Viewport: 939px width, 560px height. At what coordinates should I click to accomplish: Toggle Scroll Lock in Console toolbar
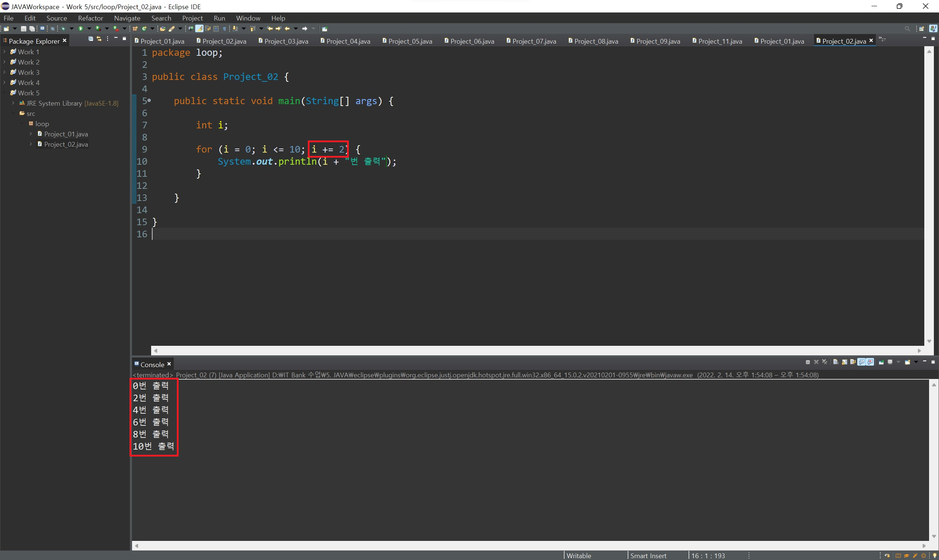click(x=844, y=362)
